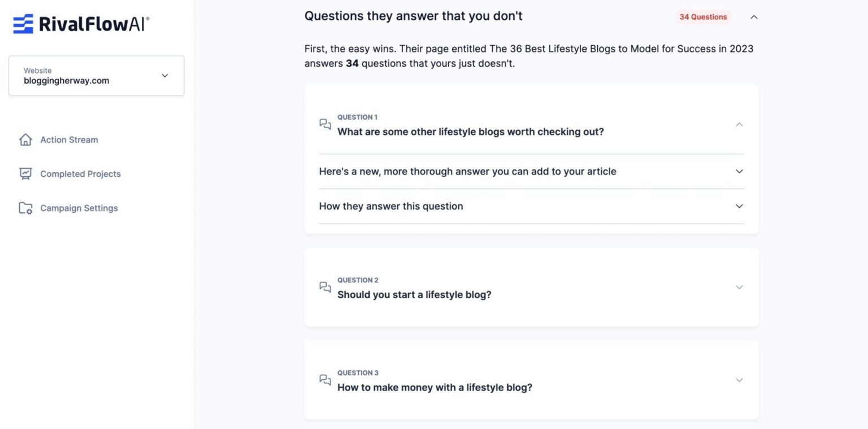This screenshot has height=429, width=868.
Task: Click the Question 2 heading text
Action: (414, 294)
